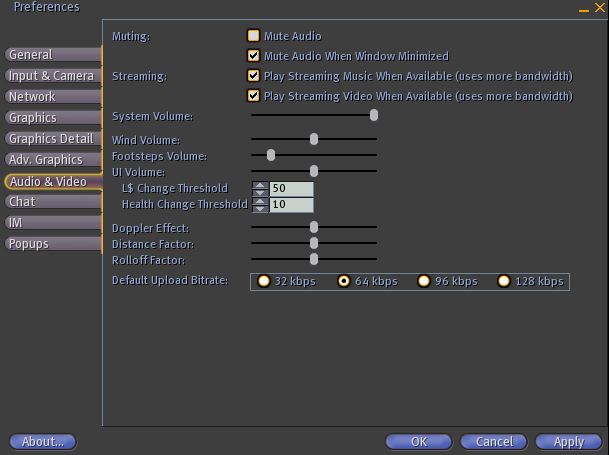Open the General preferences tab
609x455 pixels.
[x=52, y=55]
